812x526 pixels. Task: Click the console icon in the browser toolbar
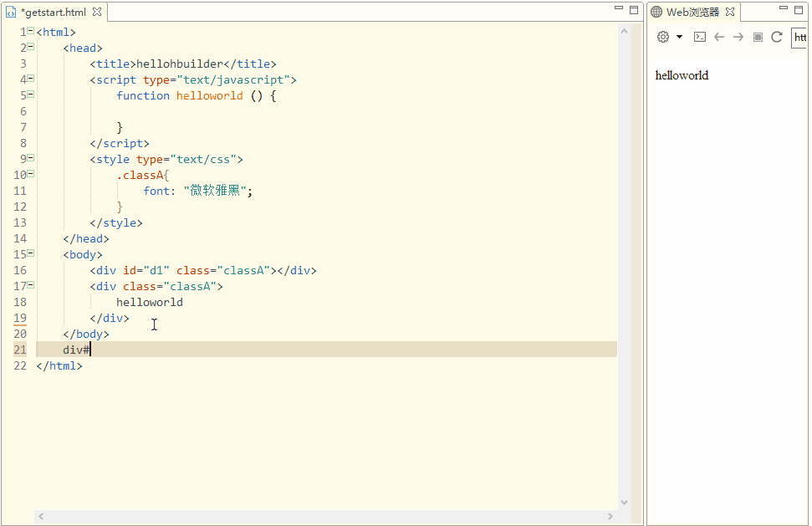pyautogui.click(x=699, y=37)
